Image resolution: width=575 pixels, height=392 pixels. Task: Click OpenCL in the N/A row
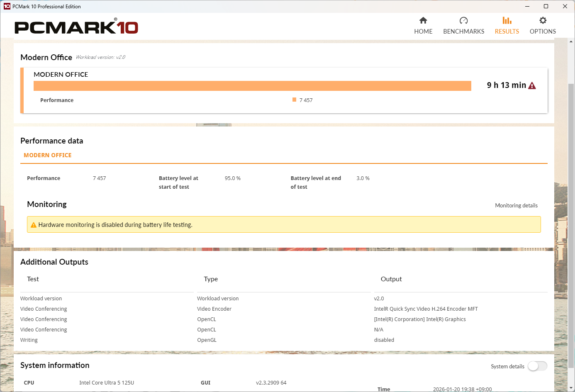[x=207, y=329]
